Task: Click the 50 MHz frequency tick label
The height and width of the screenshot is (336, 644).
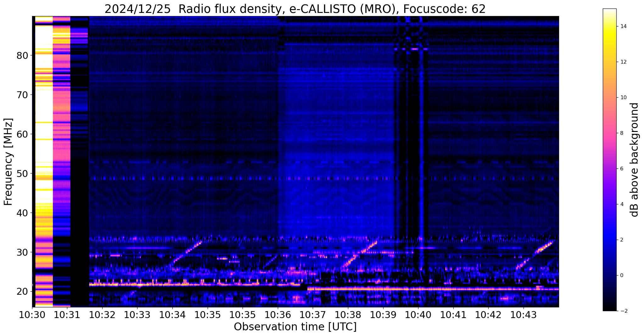Action: point(22,174)
